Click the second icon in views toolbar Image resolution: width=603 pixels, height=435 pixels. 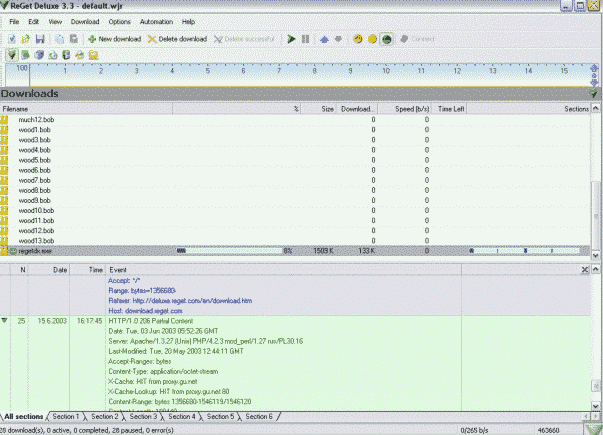tap(25, 55)
